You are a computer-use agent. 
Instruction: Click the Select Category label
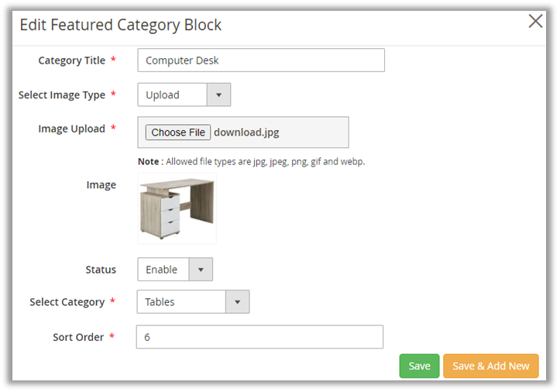pos(67,302)
